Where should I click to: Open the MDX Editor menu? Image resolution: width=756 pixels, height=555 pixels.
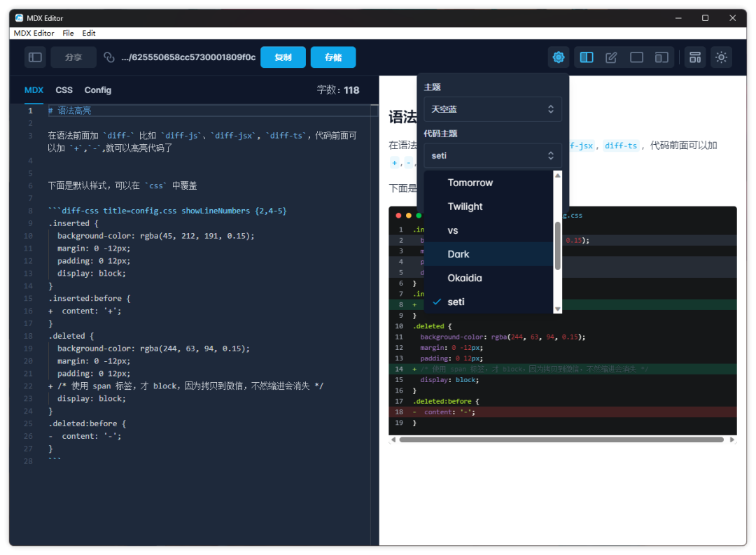tap(34, 33)
